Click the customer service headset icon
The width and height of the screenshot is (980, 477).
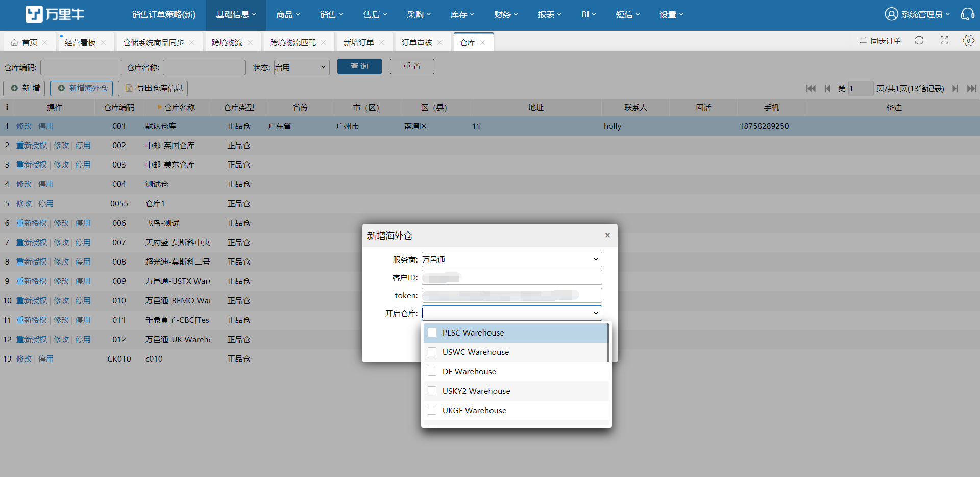click(x=967, y=14)
